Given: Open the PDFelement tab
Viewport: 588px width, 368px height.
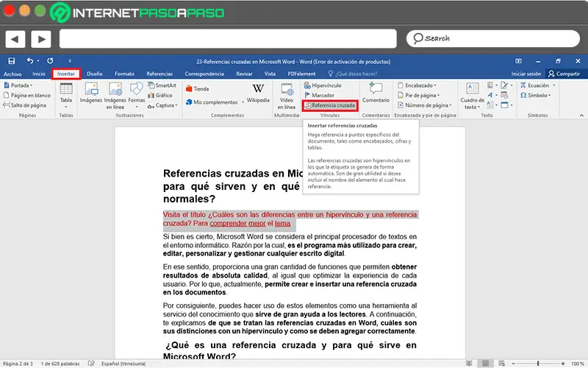Looking at the screenshot, I should (301, 74).
